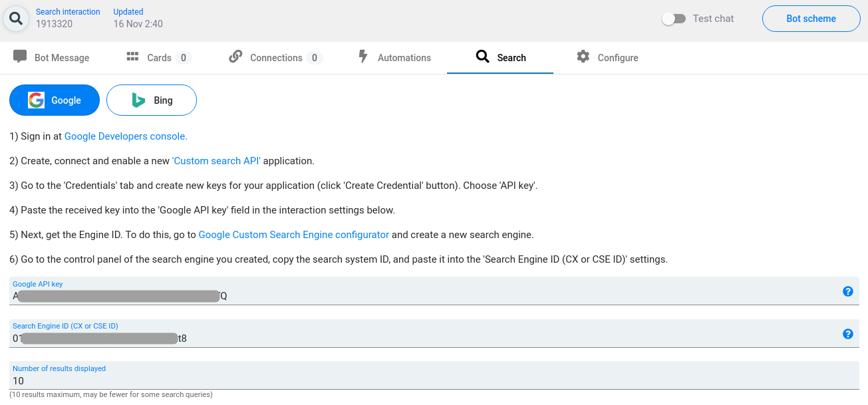This screenshot has height=405, width=868.
Task: Click the updated date '16 Nov 2:40'
Action: point(138,24)
